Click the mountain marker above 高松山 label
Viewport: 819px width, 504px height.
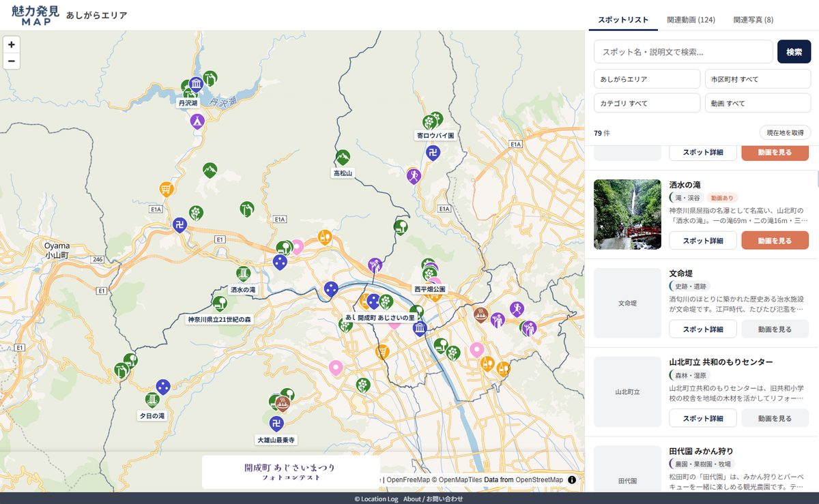pos(343,158)
